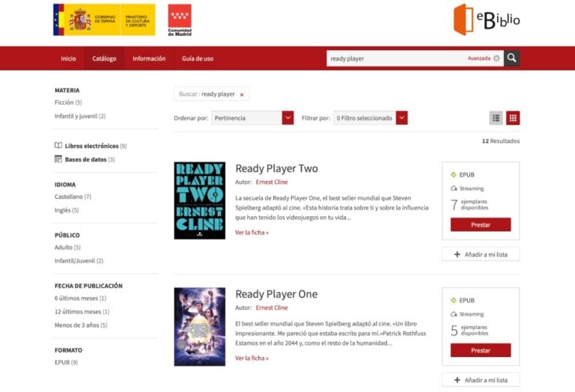Click the plus icon for Ready Player One list
575x392 pixels.
point(457,380)
